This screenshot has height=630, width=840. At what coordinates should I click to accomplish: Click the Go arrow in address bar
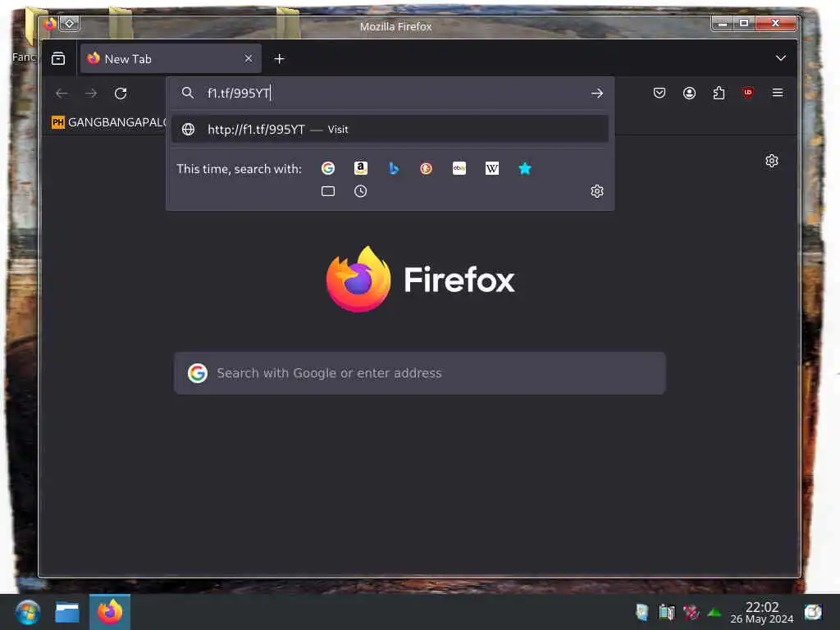597,94
